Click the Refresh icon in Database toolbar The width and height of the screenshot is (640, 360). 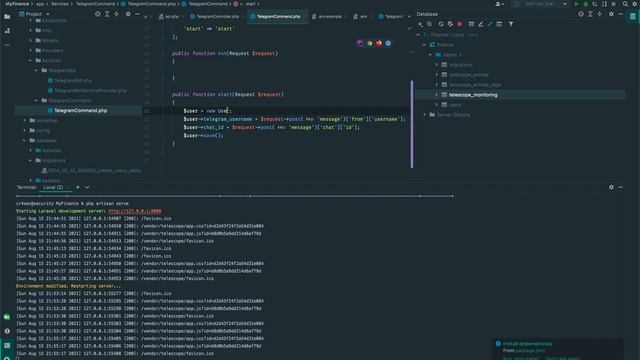(440, 24)
